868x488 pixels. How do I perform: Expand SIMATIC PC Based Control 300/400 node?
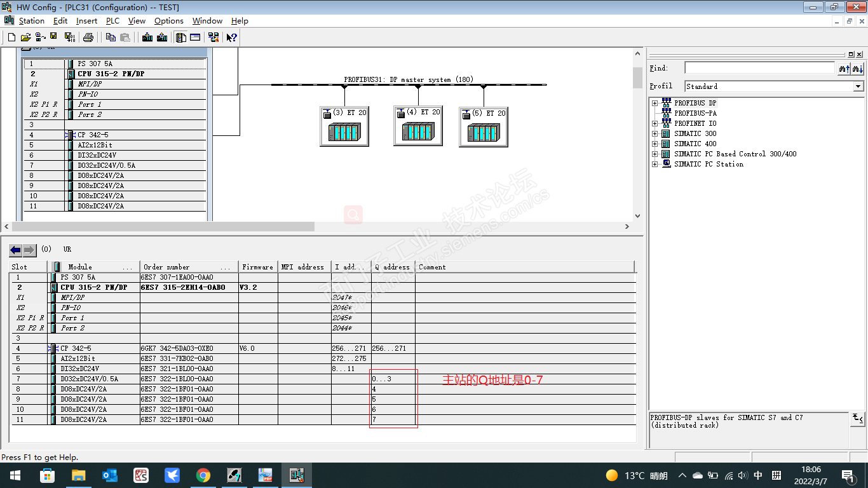[x=654, y=154]
